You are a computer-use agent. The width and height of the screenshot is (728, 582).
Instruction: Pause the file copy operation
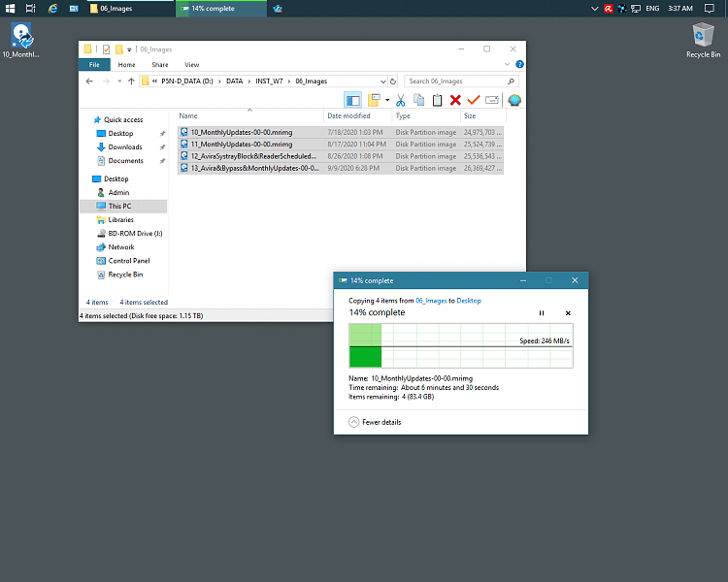[x=542, y=313]
